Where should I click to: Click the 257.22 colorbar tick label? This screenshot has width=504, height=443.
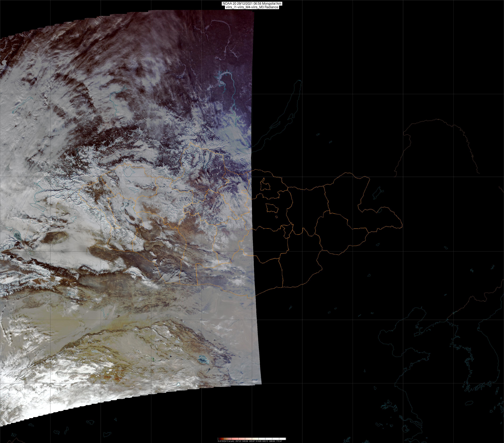pos(238,441)
